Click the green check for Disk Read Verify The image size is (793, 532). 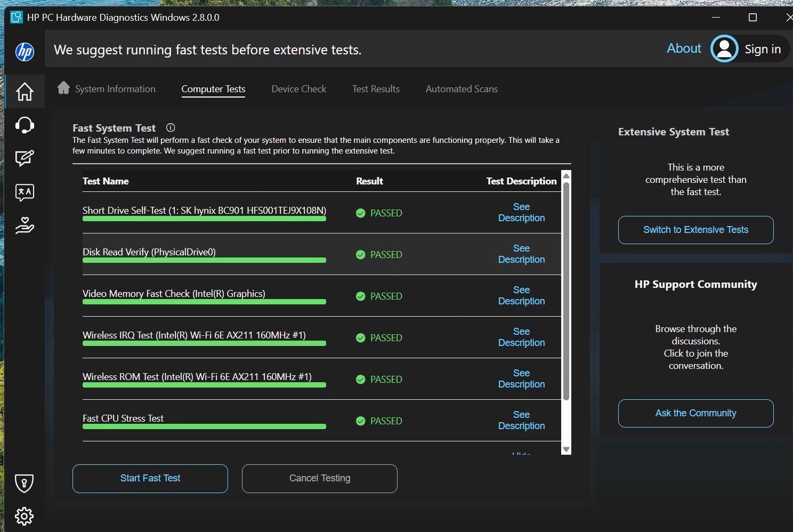tap(361, 255)
